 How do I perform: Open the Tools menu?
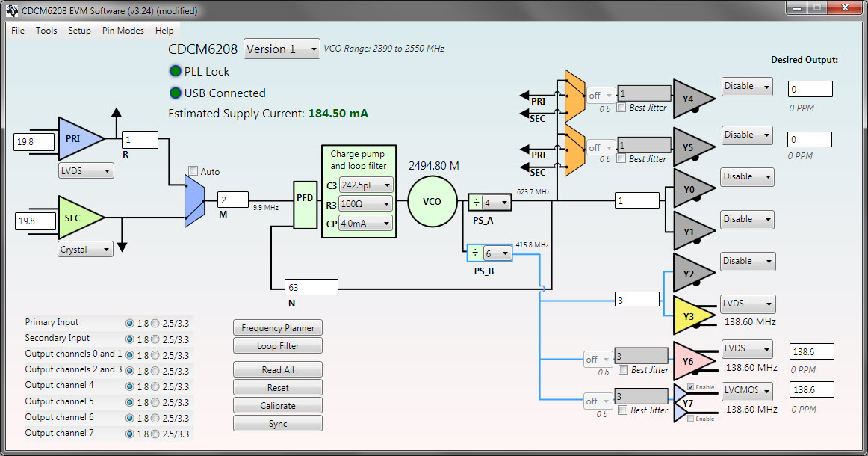46,31
